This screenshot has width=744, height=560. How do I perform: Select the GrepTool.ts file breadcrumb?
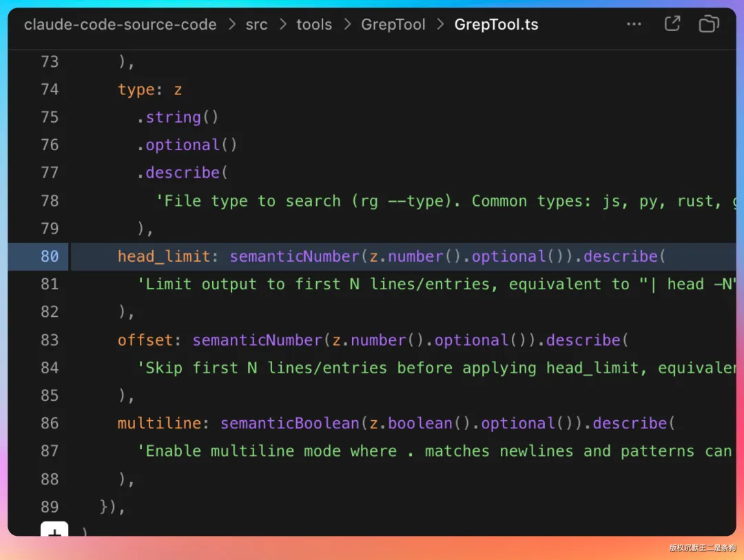tap(496, 24)
